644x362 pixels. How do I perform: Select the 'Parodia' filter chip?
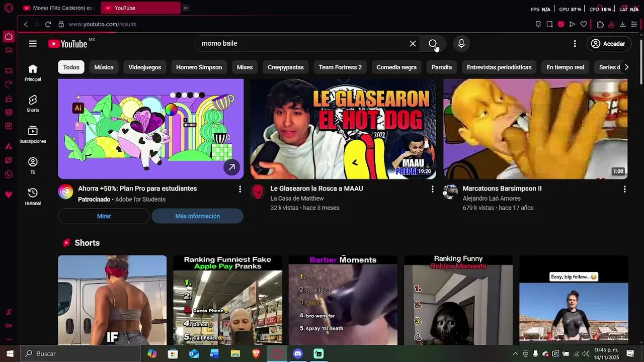pos(441,67)
